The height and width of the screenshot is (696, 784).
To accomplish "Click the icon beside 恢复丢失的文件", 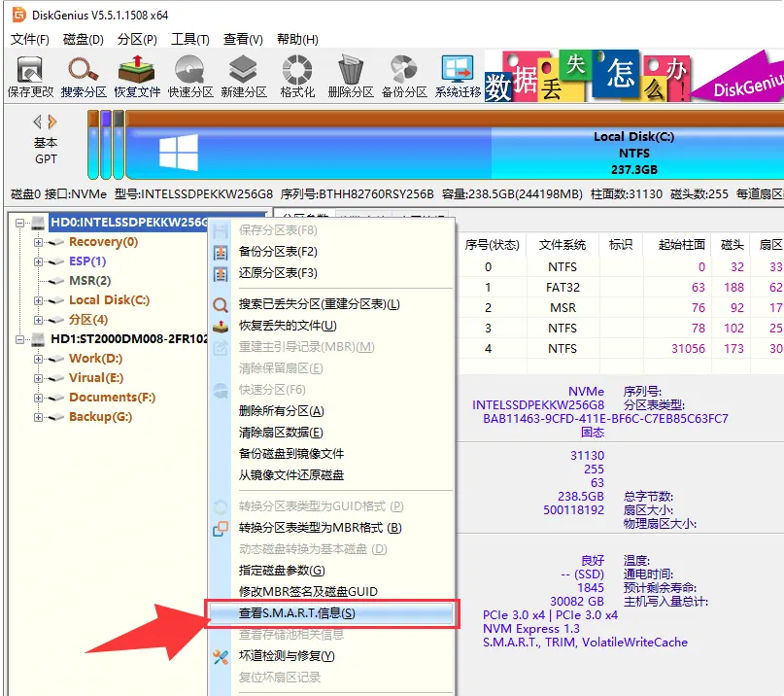I will pos(221,327).
